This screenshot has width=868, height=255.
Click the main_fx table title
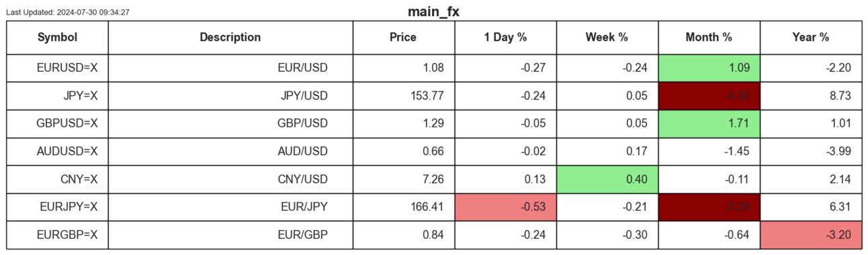tap(433, 11)
